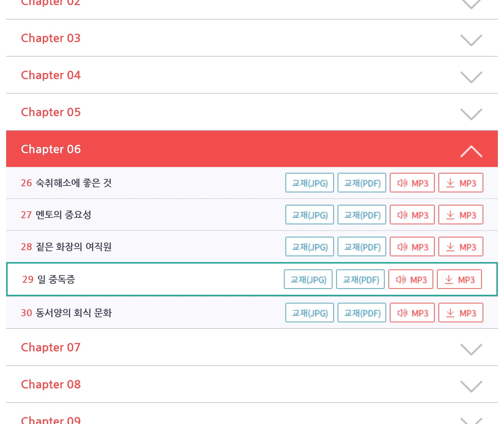Play MP3 audio for lesson 30
Viewport: 504px width, 424px height.
(412, 313)
